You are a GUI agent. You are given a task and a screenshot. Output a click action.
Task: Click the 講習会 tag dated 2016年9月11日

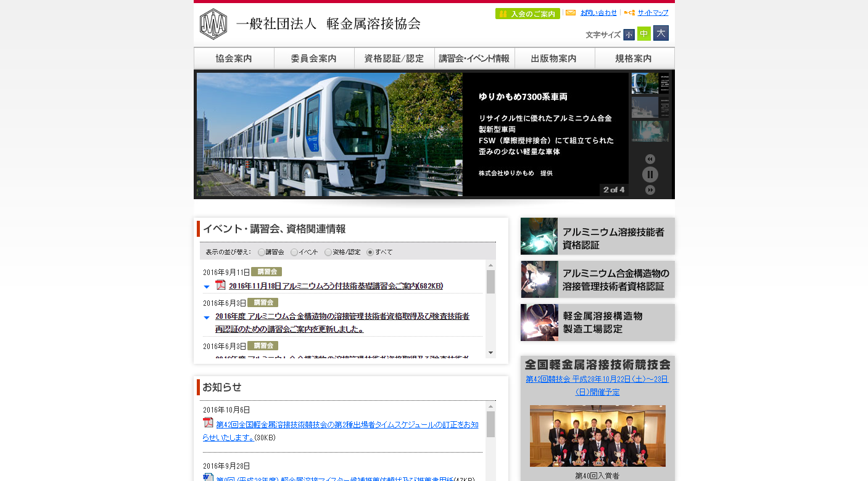click(x=267, y=271)
